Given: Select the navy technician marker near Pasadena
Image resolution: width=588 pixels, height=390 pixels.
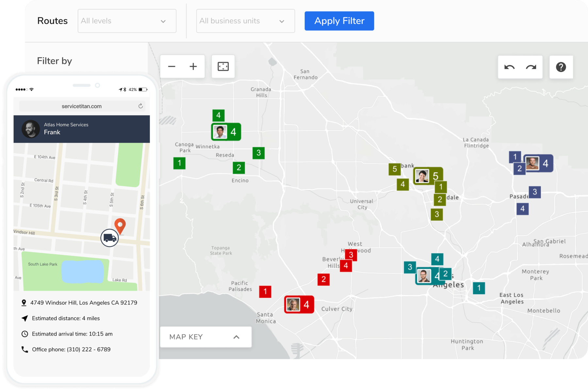Looking at the screenshot, I should [538, 163].
